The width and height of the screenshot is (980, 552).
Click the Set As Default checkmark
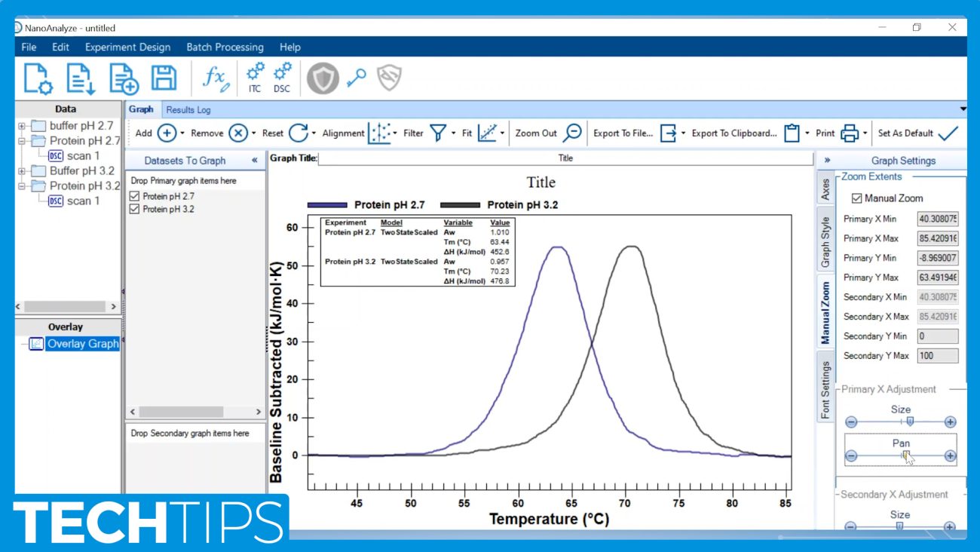[x=948, y=133]
